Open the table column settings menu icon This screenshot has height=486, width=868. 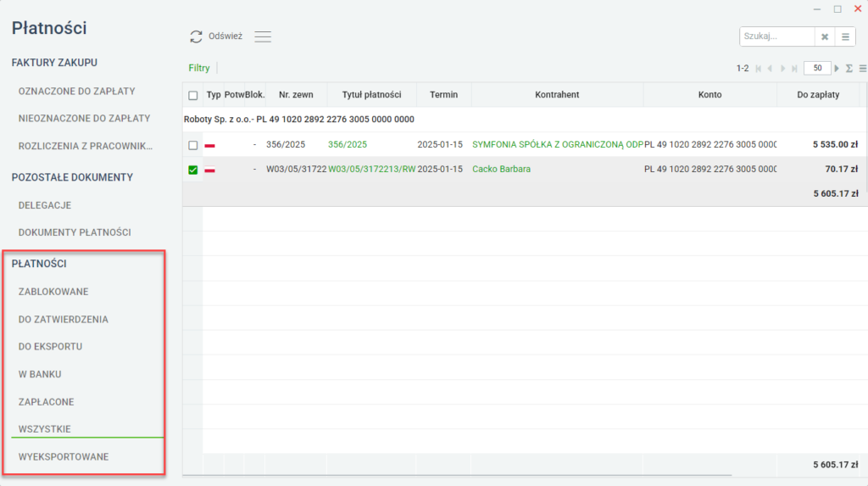tap(862, 68)
